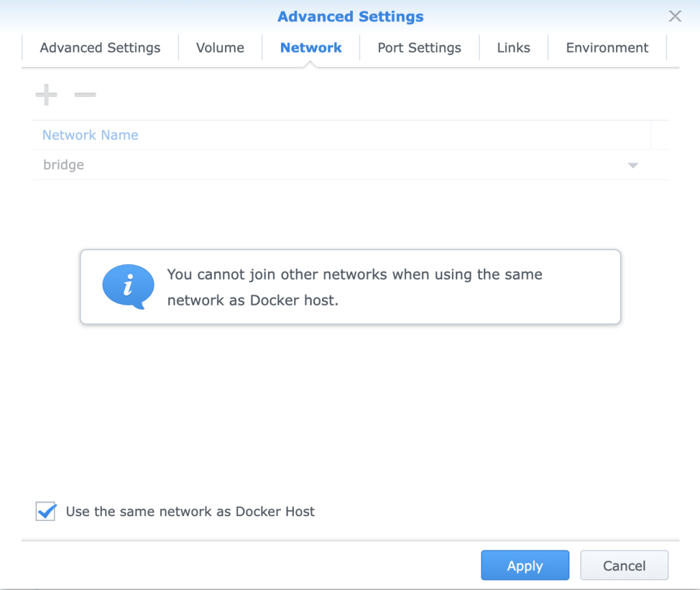Screen dimensions: 700x590
Task: Toggle the same network as Docker Host checkbox
Action: (46, 511)
